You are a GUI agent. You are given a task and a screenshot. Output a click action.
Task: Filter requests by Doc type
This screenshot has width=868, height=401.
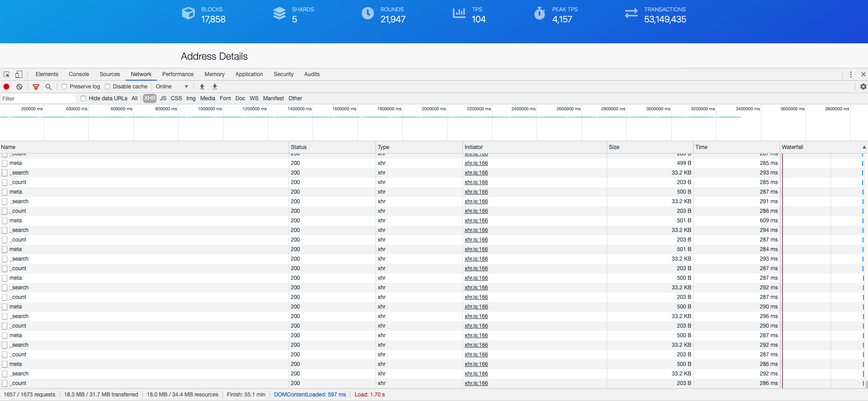pos(240,98)
